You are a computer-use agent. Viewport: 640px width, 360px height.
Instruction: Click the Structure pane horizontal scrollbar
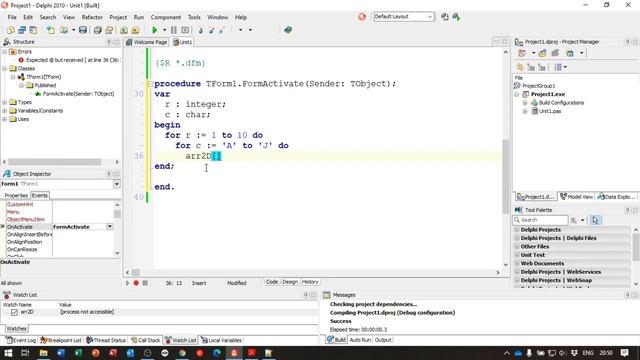point(55,162)
